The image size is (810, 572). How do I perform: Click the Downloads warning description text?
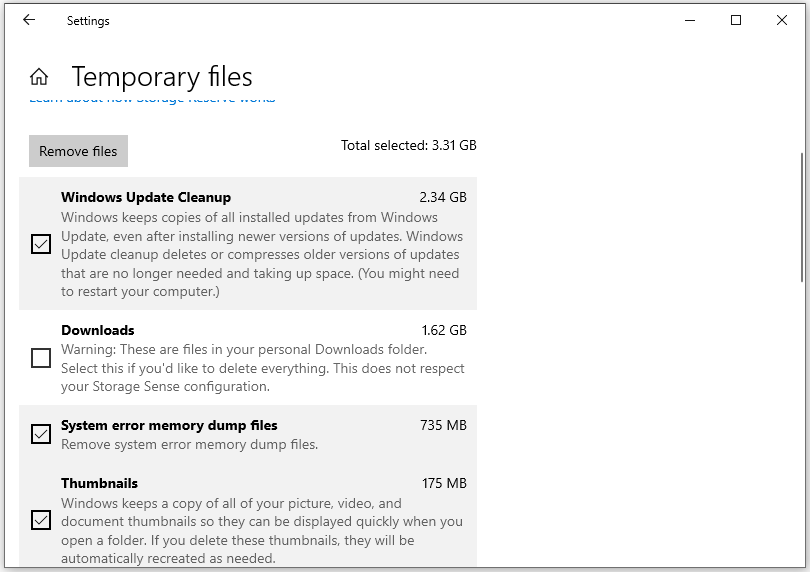coord(262,368)
